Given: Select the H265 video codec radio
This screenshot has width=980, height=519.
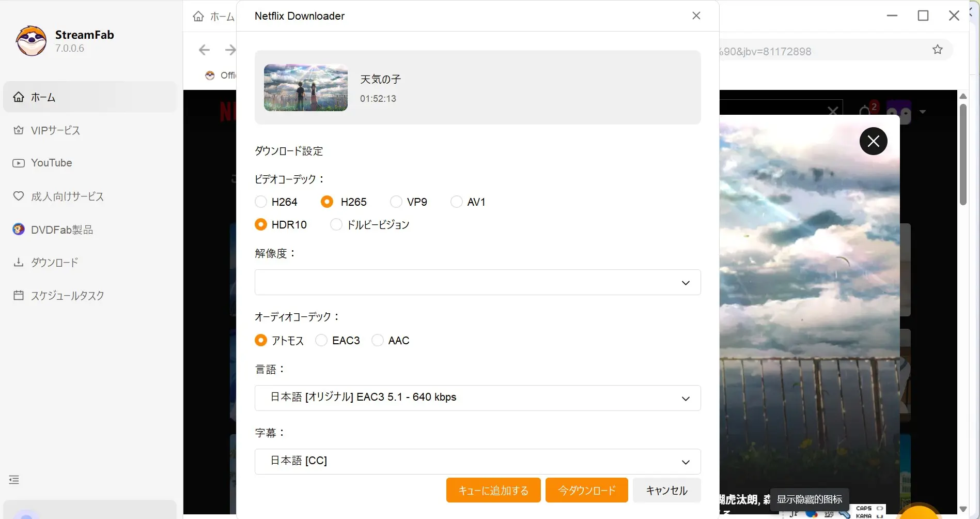Looking at the screenshot, I should (327, 202).
